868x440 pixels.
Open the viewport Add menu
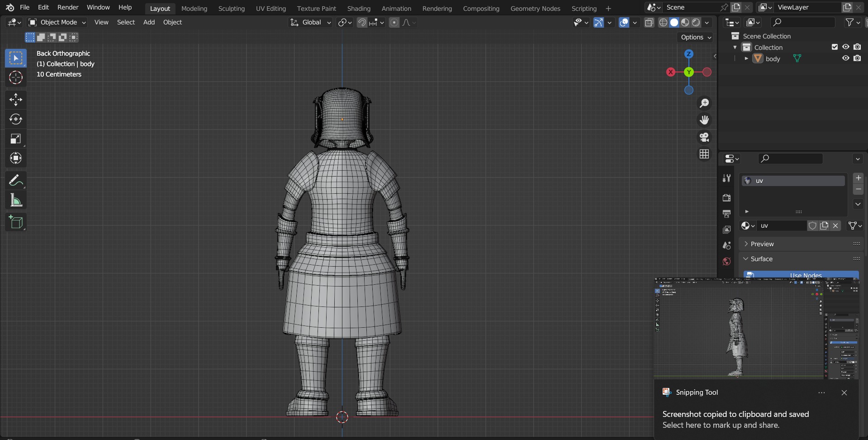pyautogui.click(x=149, y=22)
